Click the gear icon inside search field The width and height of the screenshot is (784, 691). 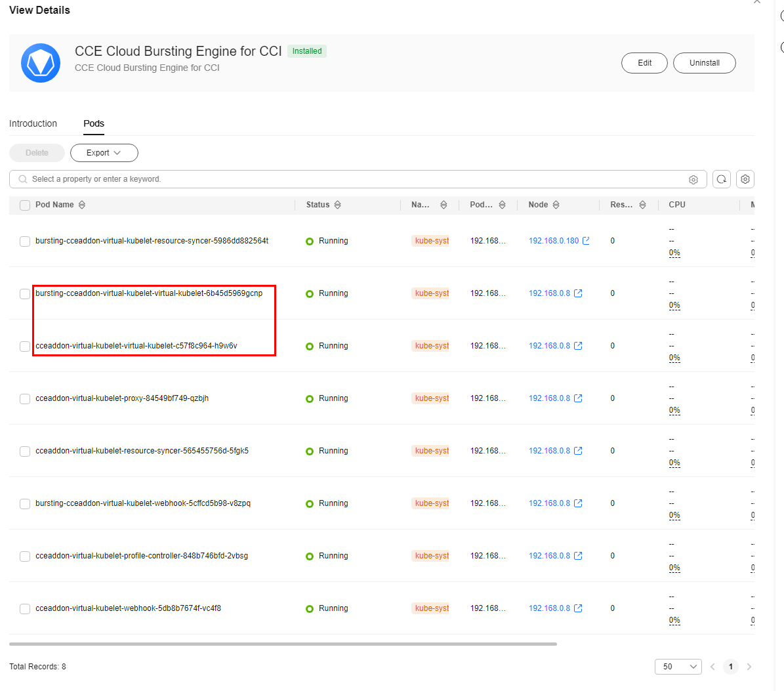tap(693, 180)
